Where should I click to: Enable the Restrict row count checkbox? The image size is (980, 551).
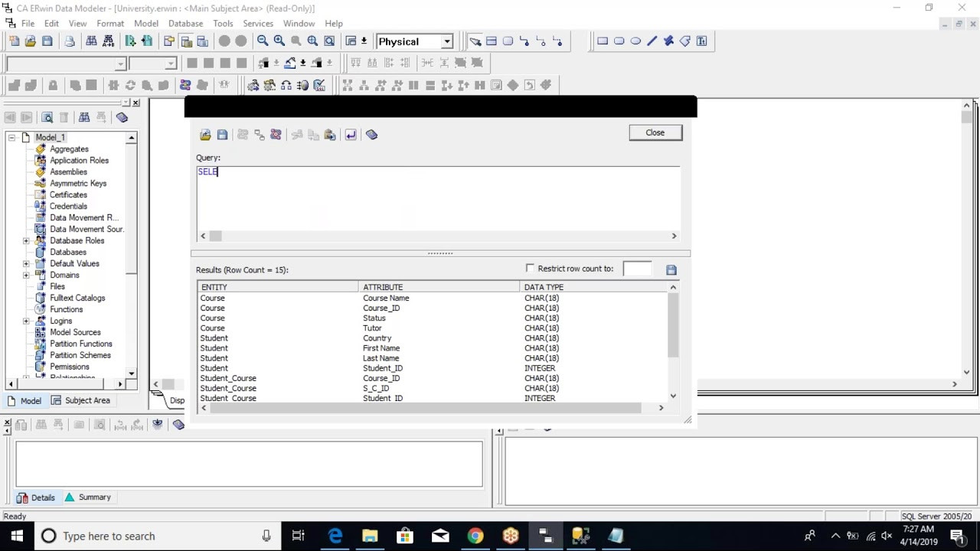530,268
